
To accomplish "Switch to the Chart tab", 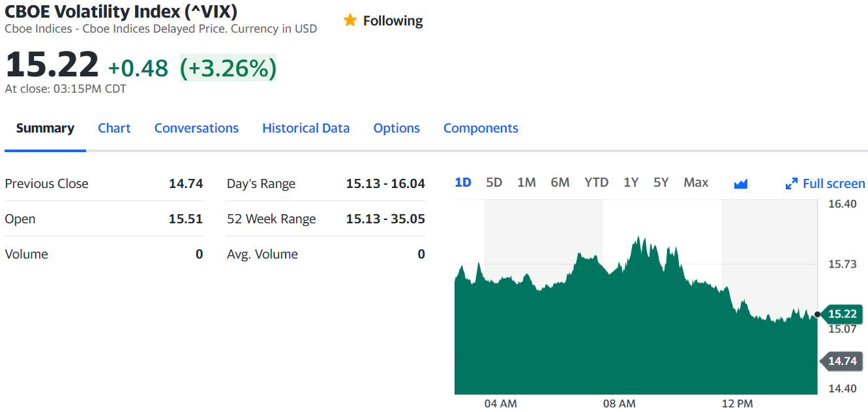I will click(x=114, y=128).
